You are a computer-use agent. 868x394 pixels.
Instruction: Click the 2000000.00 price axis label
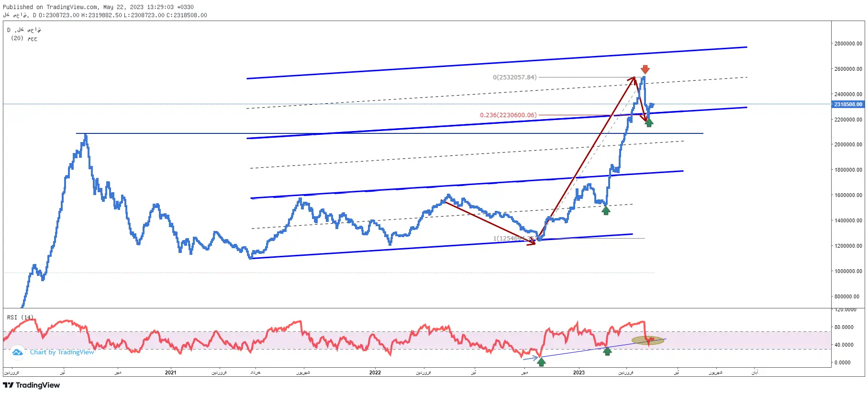[x=848, y=144]
